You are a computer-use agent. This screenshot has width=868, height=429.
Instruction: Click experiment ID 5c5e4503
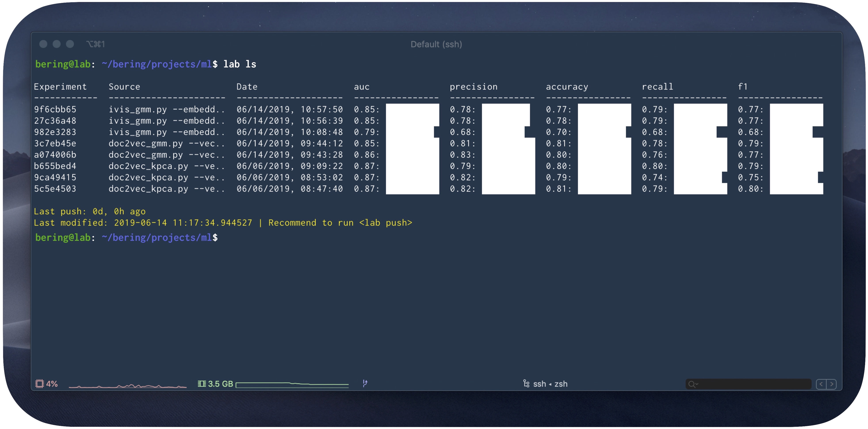tap(55, 189)
